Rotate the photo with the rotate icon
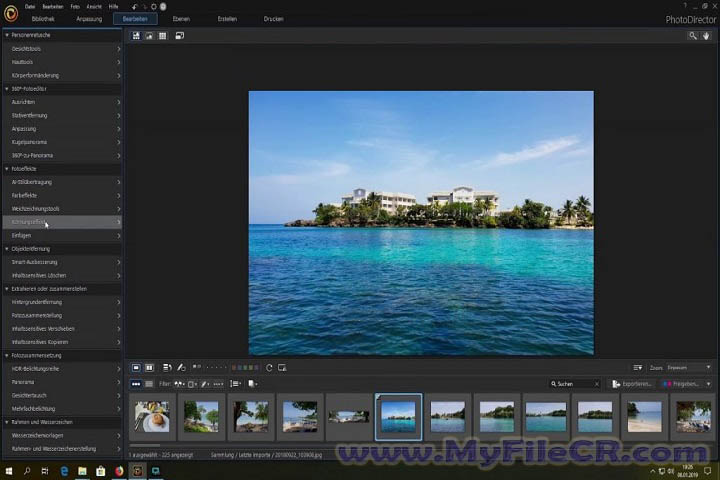Viewport: 720px width, 480px height. point(269,367)
